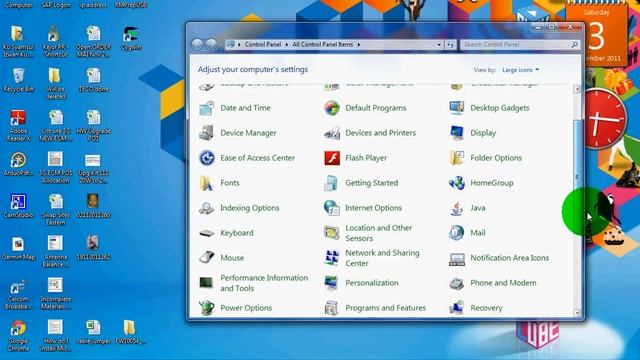
Task: Select 'Will be deleted' desktop folder
Action: click(x=56, y=84)
